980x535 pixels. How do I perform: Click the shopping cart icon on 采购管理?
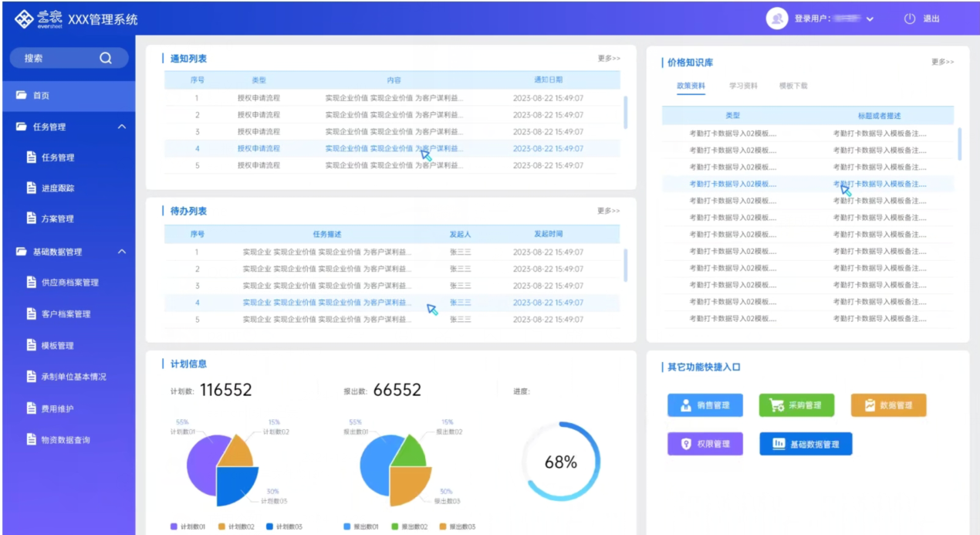click(x=776, y=405)
